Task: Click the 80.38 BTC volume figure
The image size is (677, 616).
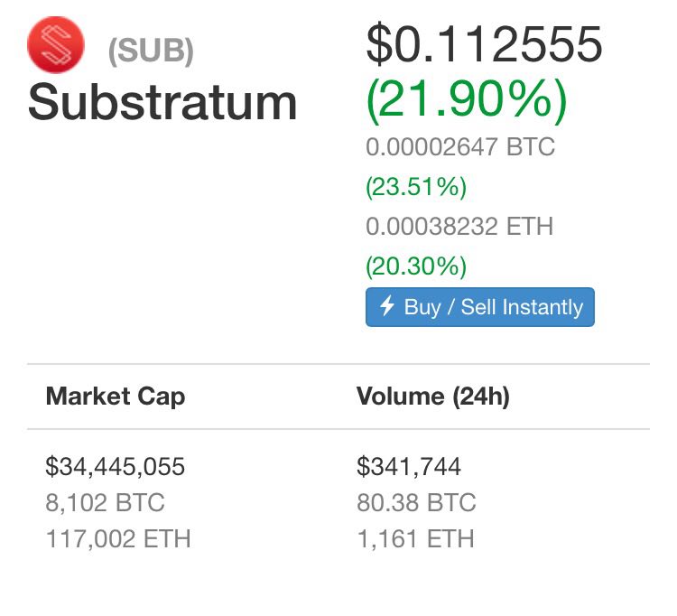Action: [x=416, y=503]
